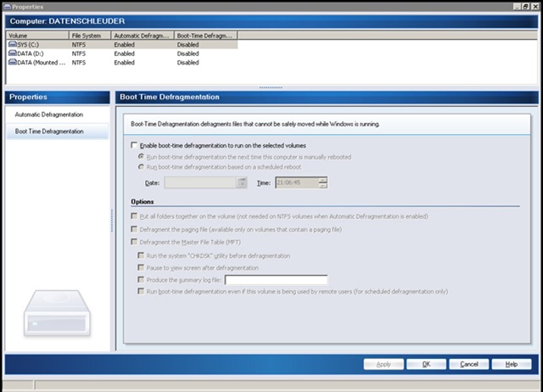Open the Date dropdown calendar
Screen dimensions: 543x392
point(241,182)
